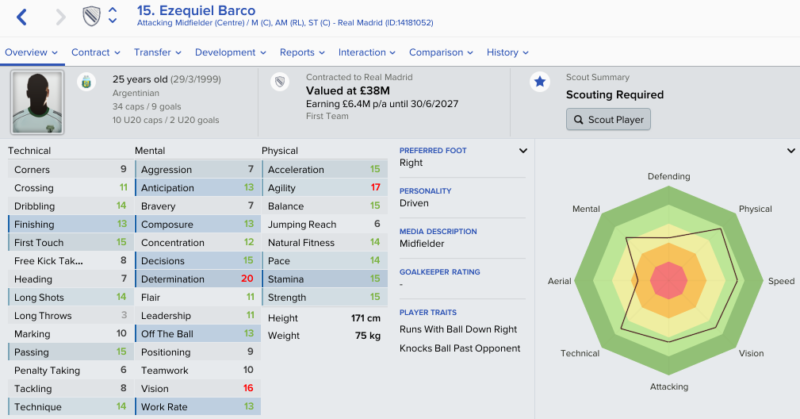
Task: Open the Transfer dropdown menu
Action: tap(158, 53)
